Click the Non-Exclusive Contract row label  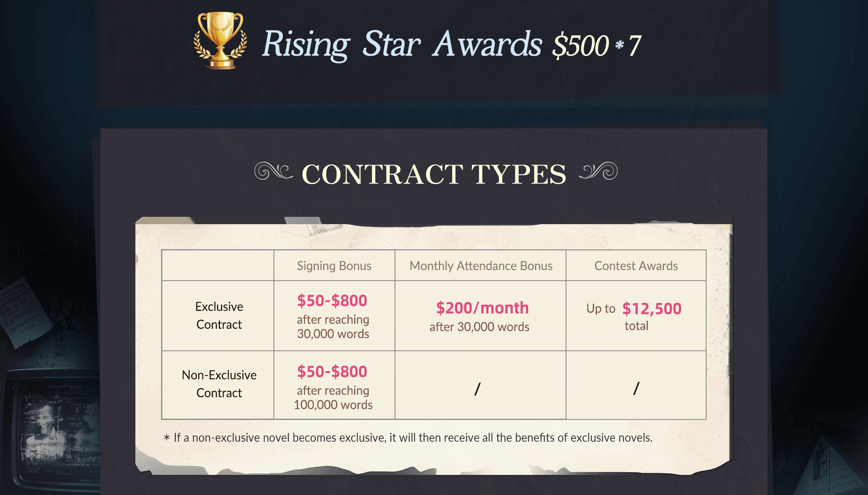click(219, 384)
